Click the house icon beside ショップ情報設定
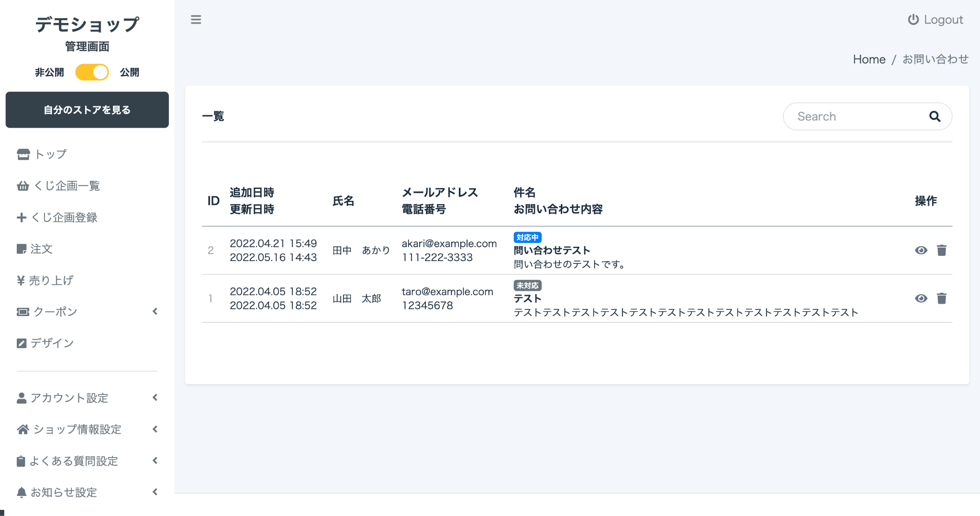 coord(23,429)
